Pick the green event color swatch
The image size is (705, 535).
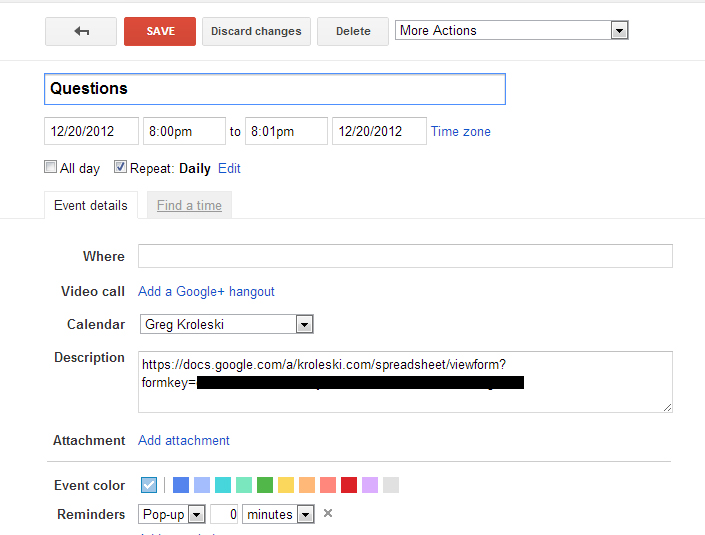(265, 485)
